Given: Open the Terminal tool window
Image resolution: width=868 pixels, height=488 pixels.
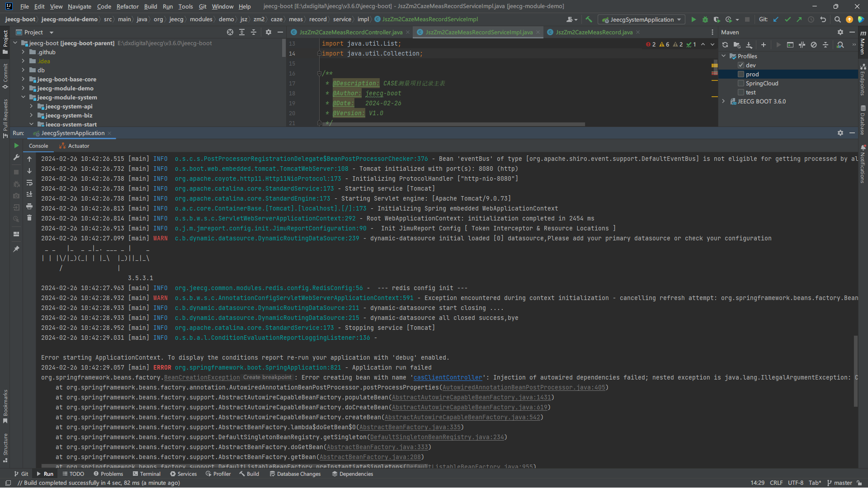Looking at the screenshot, I should tap(146, 474).
